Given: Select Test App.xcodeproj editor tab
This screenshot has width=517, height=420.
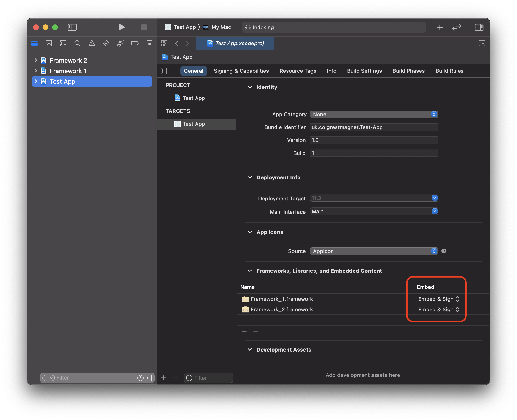Looking at the screenshot, I should click(x=235, y=43).
